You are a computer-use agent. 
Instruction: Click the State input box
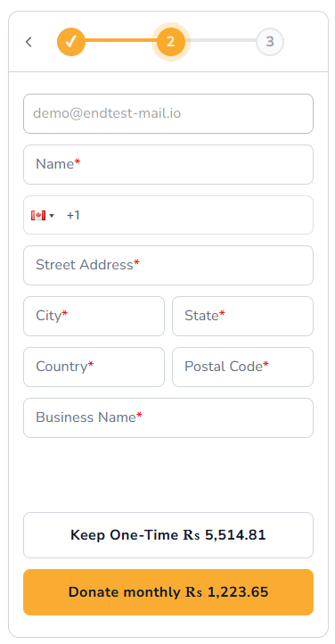(x=242, y=317)
